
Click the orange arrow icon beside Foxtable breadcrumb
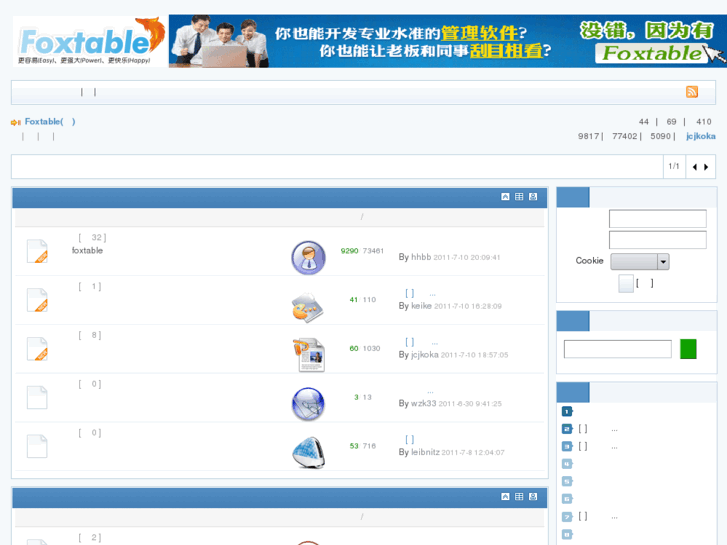(x=16, y=122)
